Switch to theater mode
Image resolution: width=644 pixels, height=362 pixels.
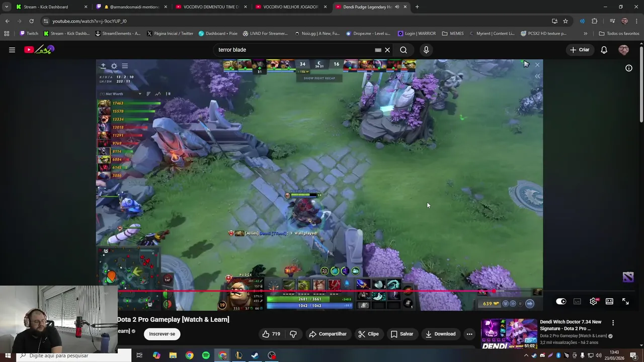[609, 302]
